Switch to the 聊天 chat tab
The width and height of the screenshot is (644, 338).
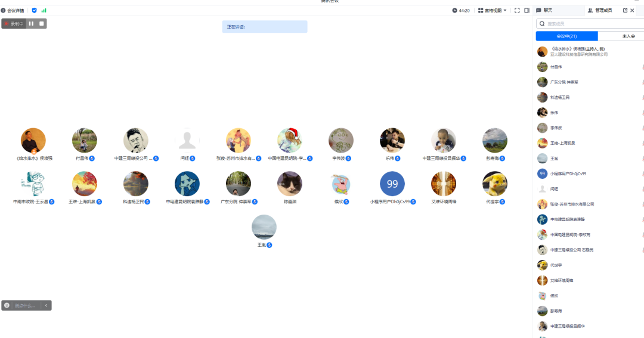[x=544, y=10]
